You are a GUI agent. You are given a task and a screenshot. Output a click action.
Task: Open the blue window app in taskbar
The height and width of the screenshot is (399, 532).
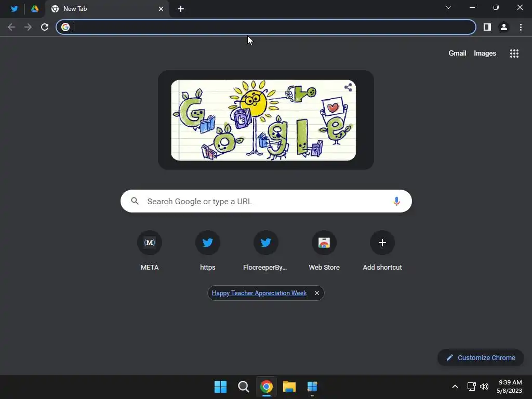pos(312,387)
